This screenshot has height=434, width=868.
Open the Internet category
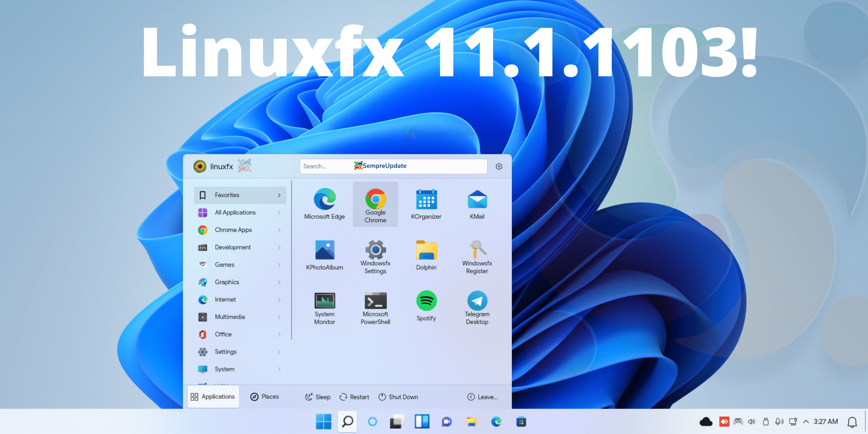click(240, 300)
